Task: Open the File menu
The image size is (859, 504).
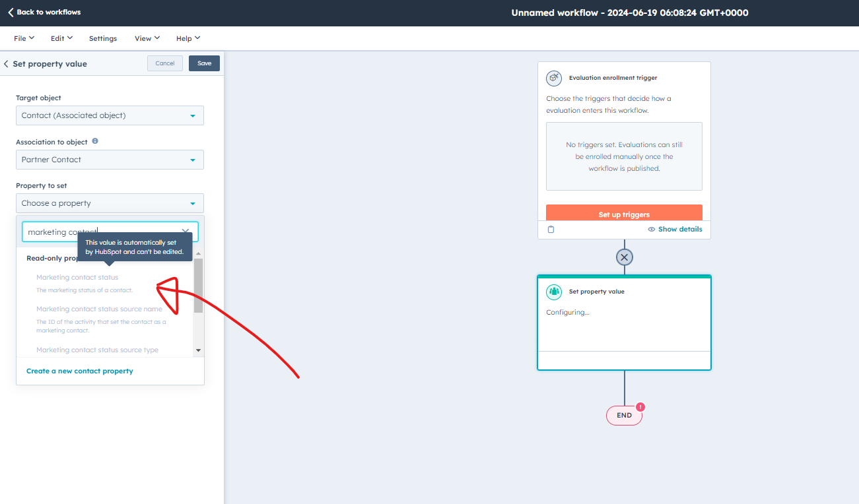Action: click(x=22, y=38)
